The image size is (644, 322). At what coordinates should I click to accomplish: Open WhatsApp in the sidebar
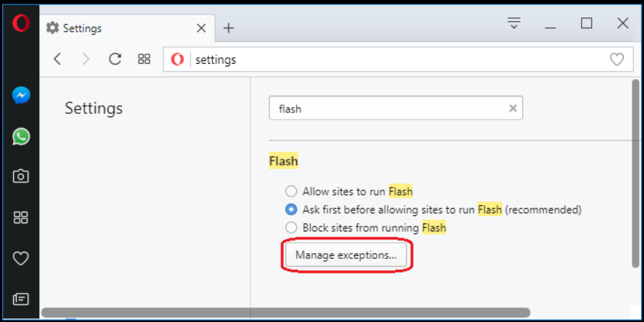21,136
